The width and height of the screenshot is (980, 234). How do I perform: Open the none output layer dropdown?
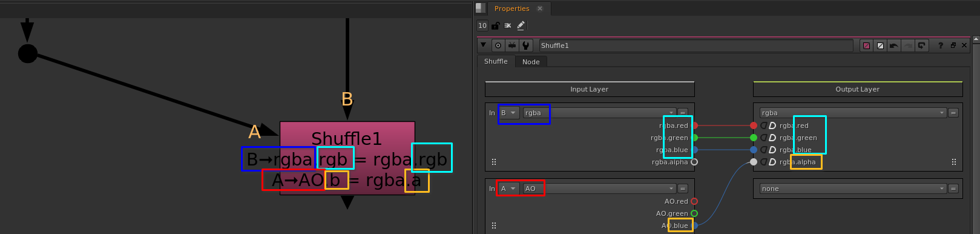[x=853, y=189]
